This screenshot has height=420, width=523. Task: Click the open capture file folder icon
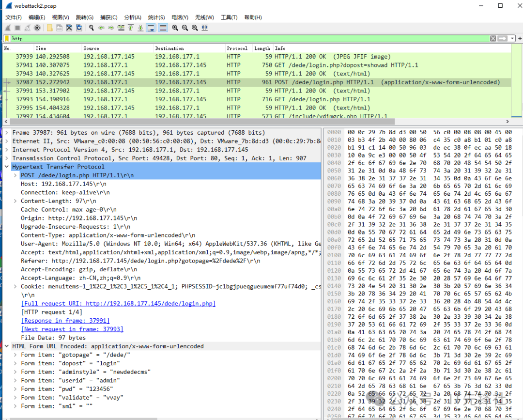coord(49,28)
